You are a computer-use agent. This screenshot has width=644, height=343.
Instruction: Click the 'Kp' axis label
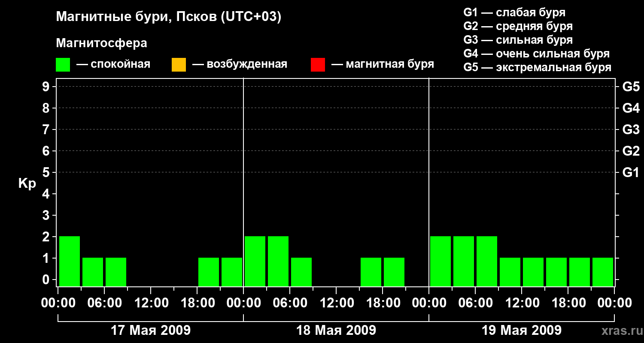(27, 184)
